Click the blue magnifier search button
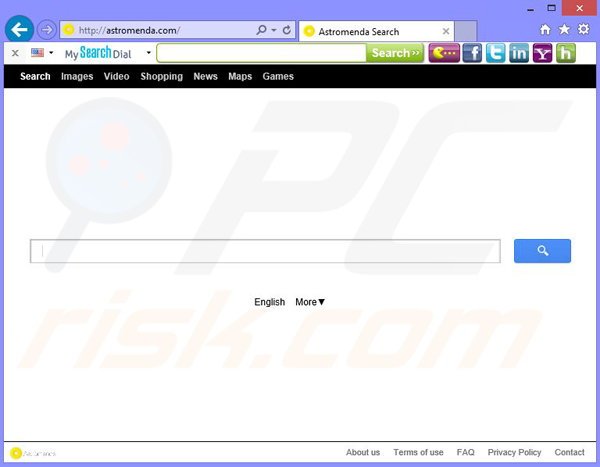Screen dimensions: 600x467 542,251
